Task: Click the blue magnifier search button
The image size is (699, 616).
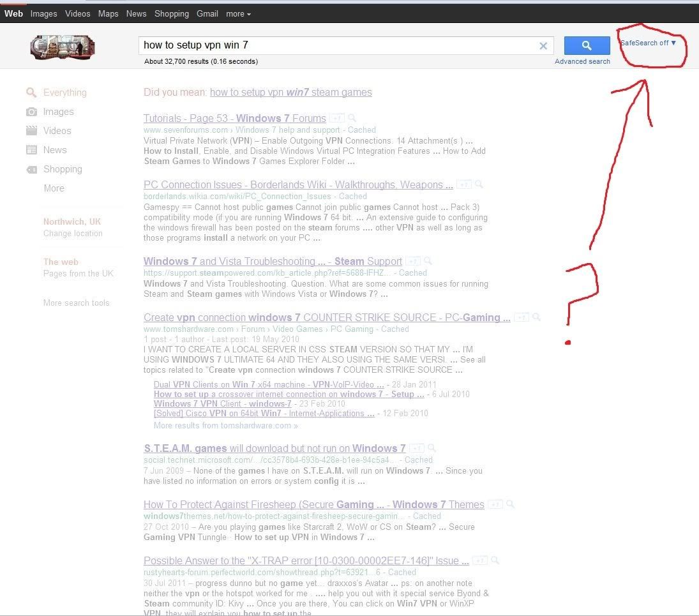Action: [587, 45]
